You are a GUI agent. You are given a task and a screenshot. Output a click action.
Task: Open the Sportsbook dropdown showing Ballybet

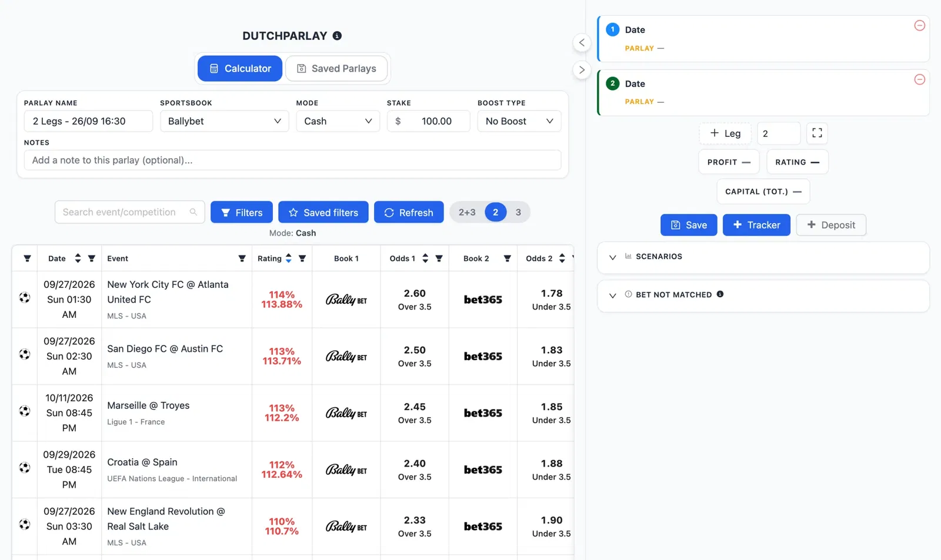tap(225, 121)
